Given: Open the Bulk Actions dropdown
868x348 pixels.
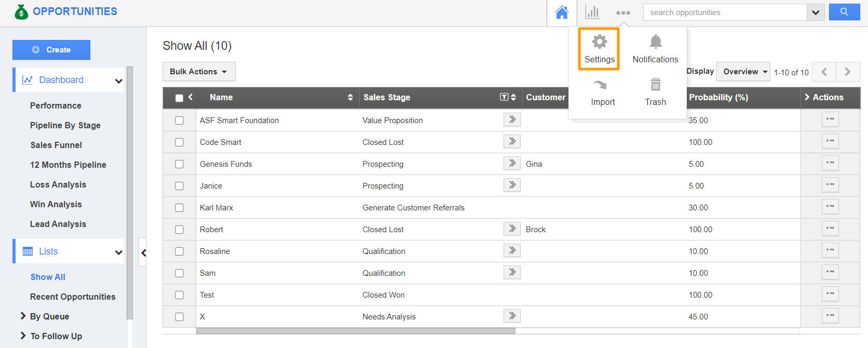Looking at the screenshot, I should (199, 72).
